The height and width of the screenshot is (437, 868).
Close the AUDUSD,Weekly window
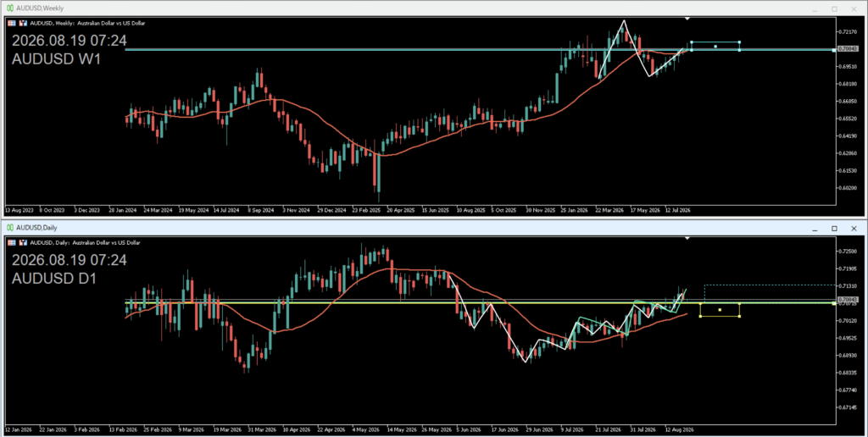[854, 9]
